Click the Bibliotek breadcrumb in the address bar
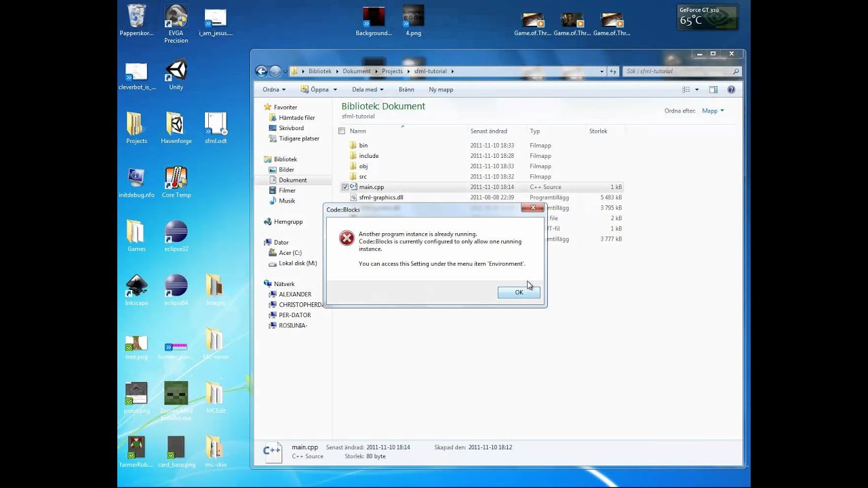The image size is (868, 488). pyautogui.click(x=320, y=71)
